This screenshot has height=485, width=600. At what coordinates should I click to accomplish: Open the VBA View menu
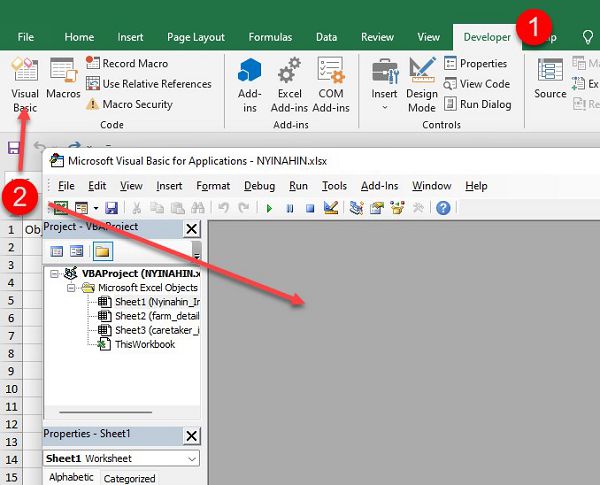(131, 186)
